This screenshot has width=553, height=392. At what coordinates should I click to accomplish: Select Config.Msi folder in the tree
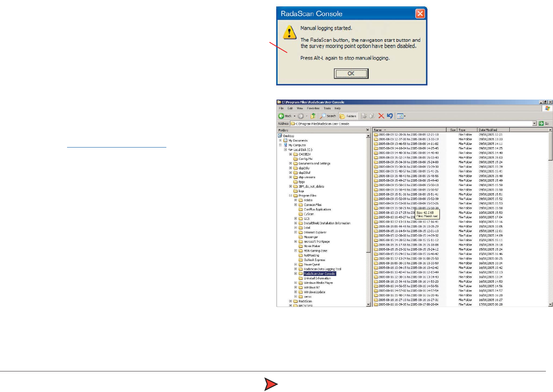pos(305,159)
